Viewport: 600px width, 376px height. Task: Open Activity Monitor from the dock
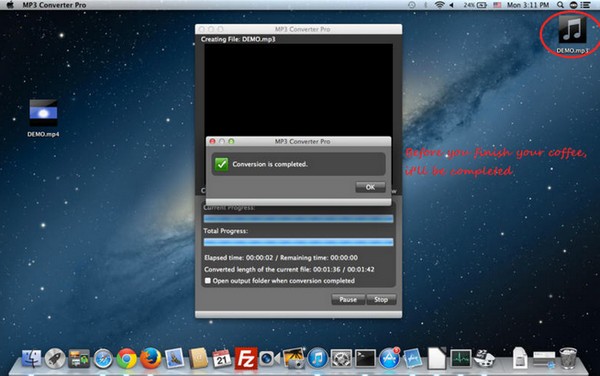[x=460, y=359]
